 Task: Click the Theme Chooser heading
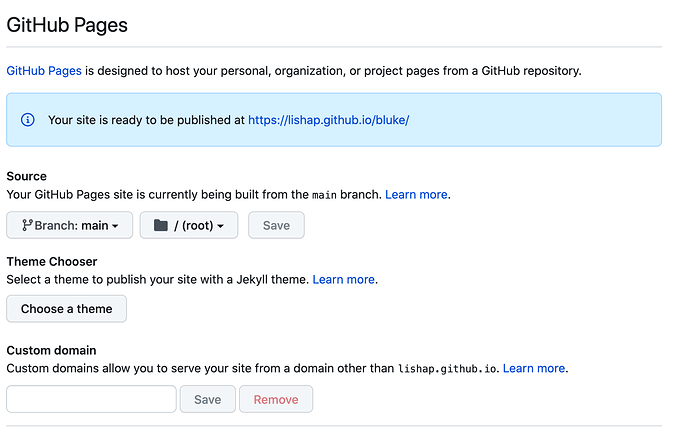pos(52,261)
